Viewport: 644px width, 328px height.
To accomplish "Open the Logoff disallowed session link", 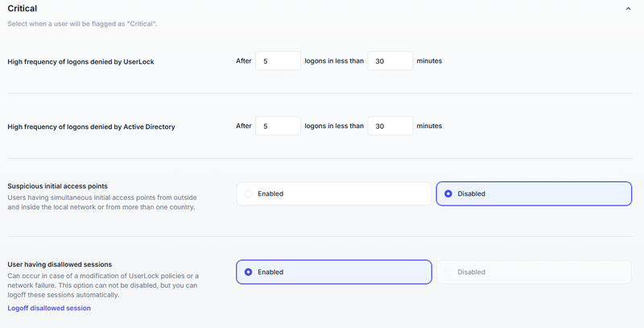I will [x=49, y=308].
